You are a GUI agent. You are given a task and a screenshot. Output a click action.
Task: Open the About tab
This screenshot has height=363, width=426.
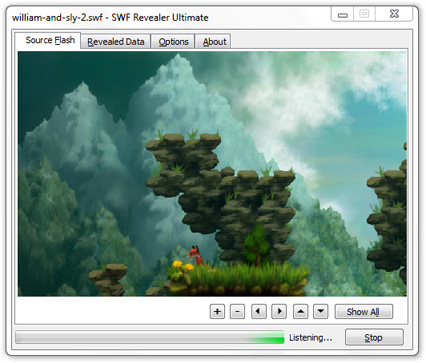(x=213, y=42)
